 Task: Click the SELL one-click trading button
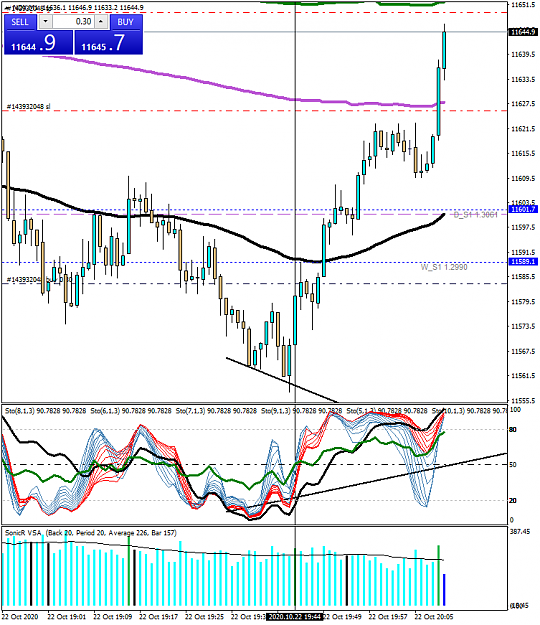tap(20, 22)
